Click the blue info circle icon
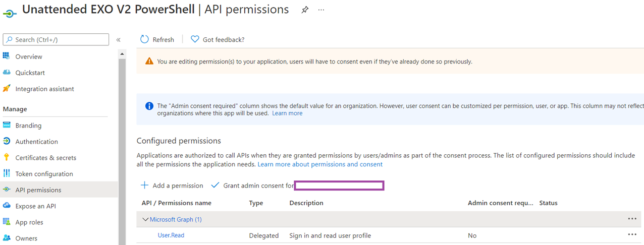Image resolution: width=644 pixels, height=245 pixels. coord(149,106)
